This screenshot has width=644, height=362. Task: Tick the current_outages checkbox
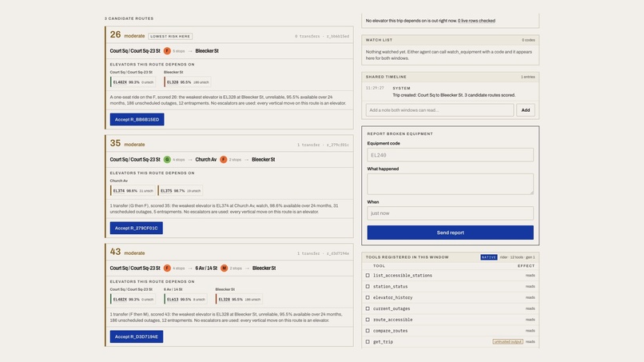tap(368, 308)
